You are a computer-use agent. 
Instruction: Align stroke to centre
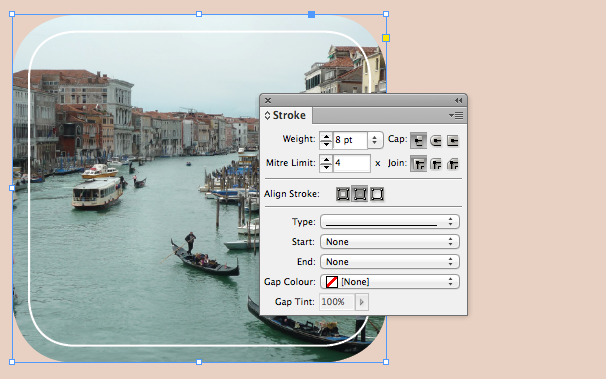(342, 194)
